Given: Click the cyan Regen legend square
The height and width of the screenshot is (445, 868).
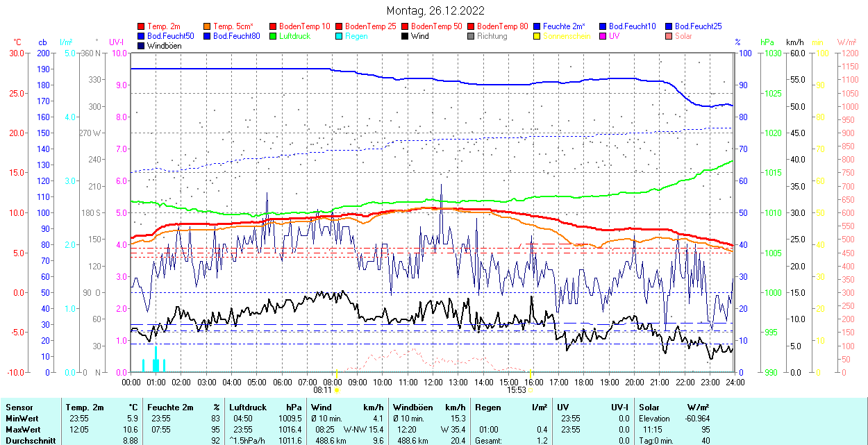Looking at the screenshot, I should (x=340, y=36).
